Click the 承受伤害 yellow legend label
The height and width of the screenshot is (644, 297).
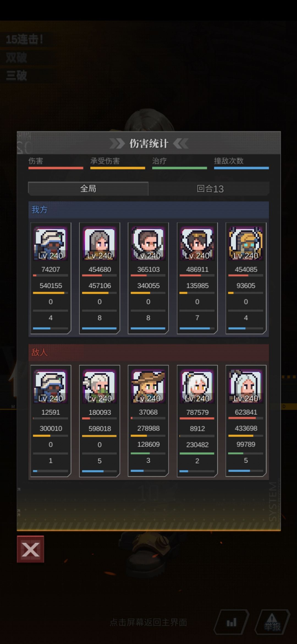105,161
